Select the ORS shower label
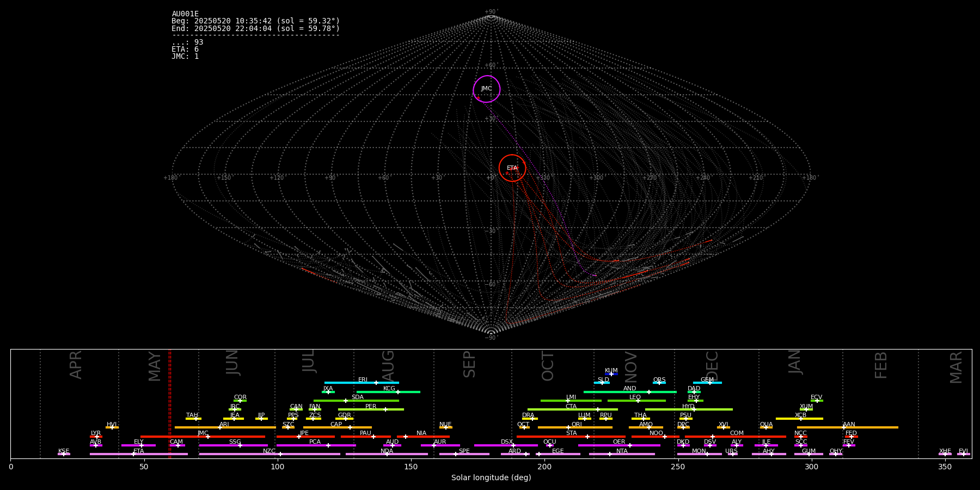This screenshot has height=490, width=980. [659, 380]
